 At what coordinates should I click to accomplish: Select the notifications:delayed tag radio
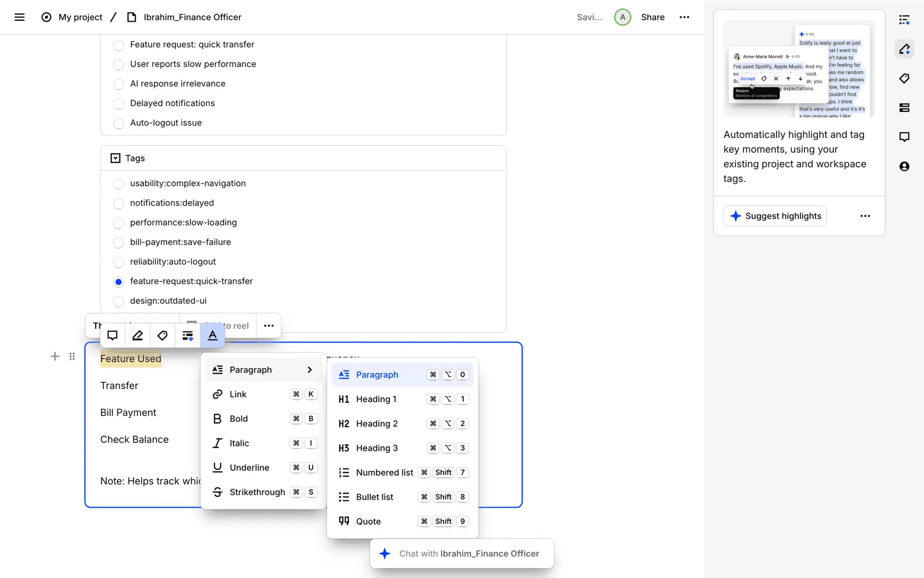pyautogui.click(x=118, y=203)
